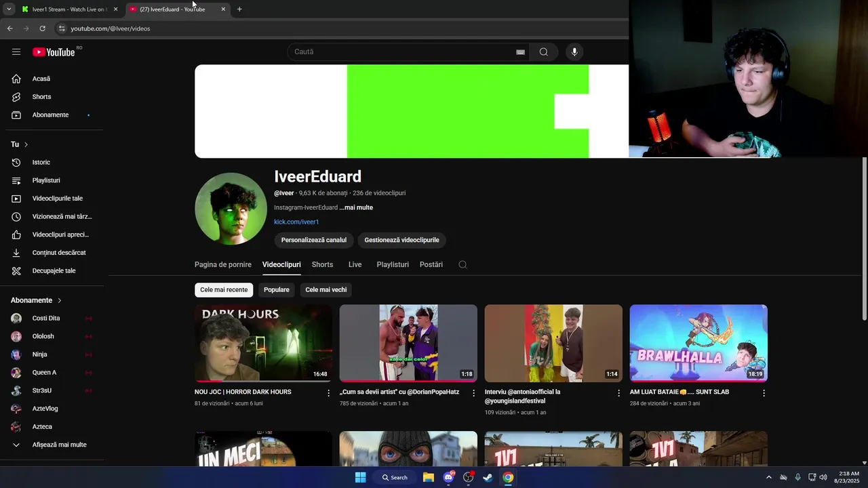This screenshot has height=488, width=868.
Task: Open Queen A subscription channel
Action: [x=53, y=373]
